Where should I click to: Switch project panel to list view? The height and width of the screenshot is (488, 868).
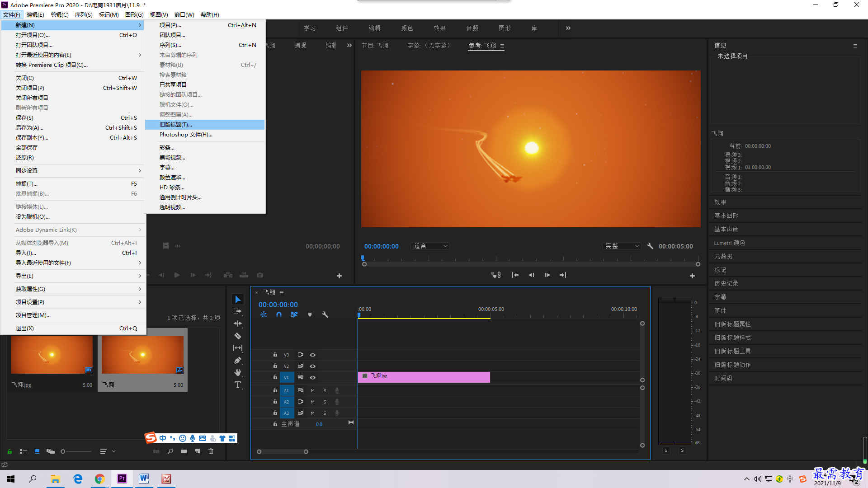[24, 451]
